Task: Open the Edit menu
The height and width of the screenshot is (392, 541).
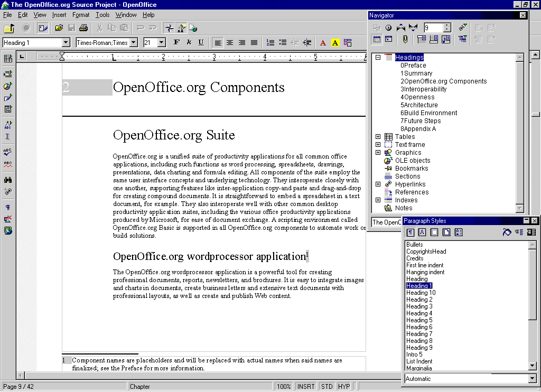Action: pyautogui.click(x=23, y=15)
